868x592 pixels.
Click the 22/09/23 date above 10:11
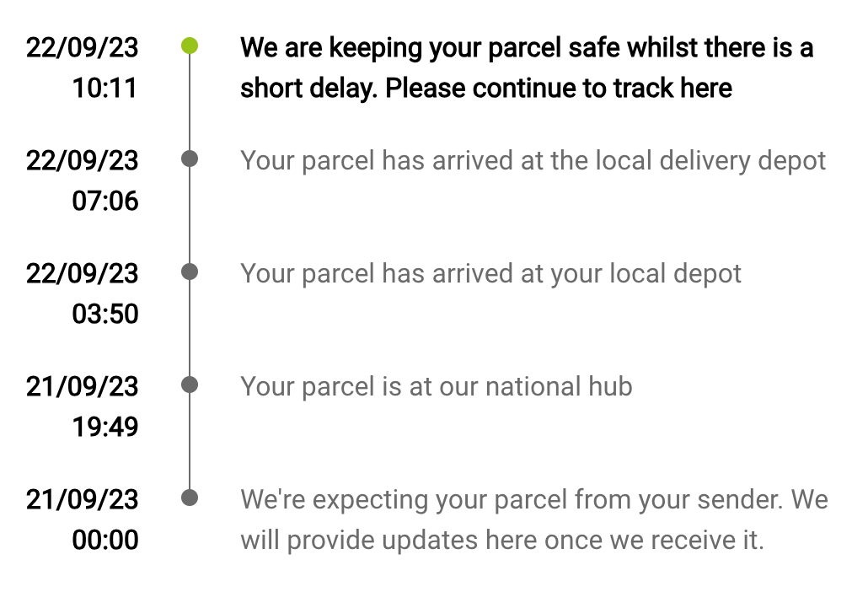82,47
